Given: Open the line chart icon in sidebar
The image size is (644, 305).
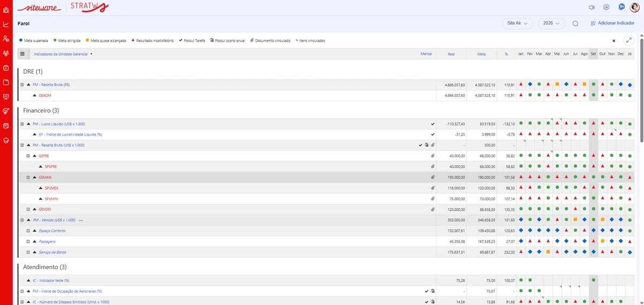Looking at the screenshot, I should click(6, 24).
